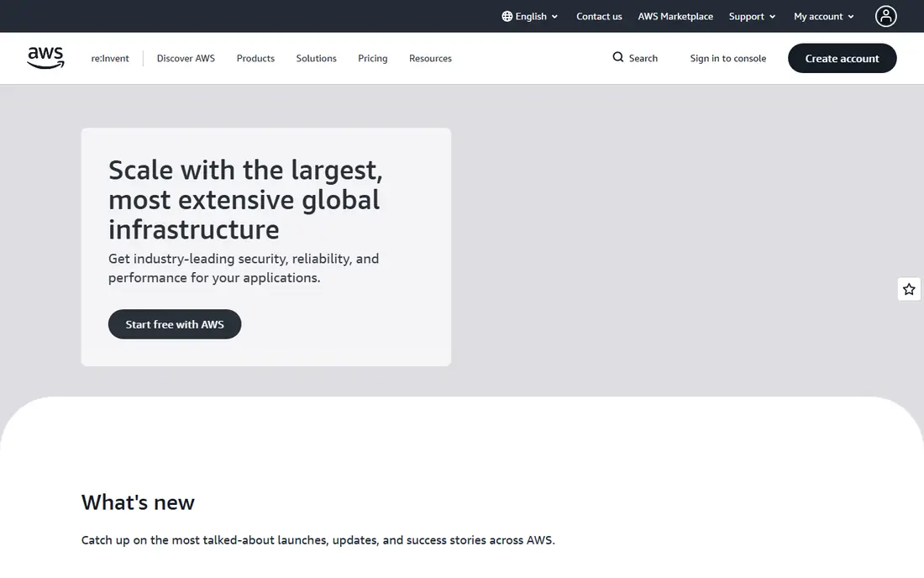The height and width of the screenshot is (578, 924).
Task: Click 'Catch up on the most talked-about' text
Action: (318, 540)
